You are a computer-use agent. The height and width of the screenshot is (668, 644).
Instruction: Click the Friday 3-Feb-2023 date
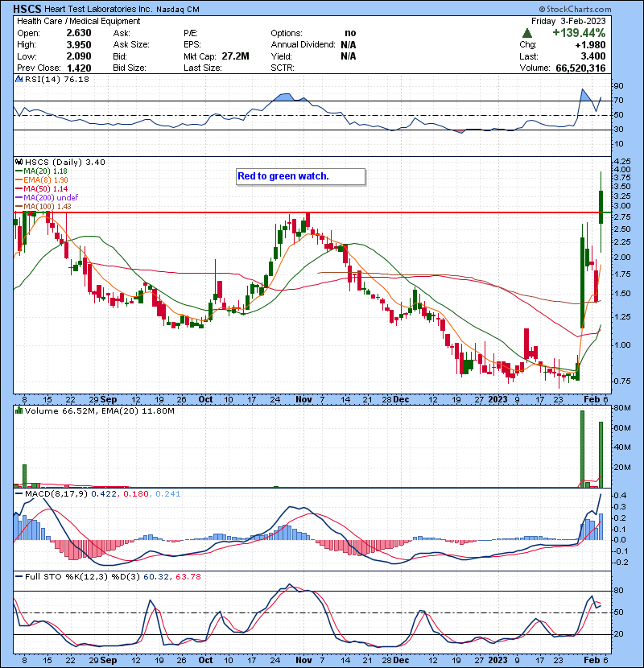[568, 21]
